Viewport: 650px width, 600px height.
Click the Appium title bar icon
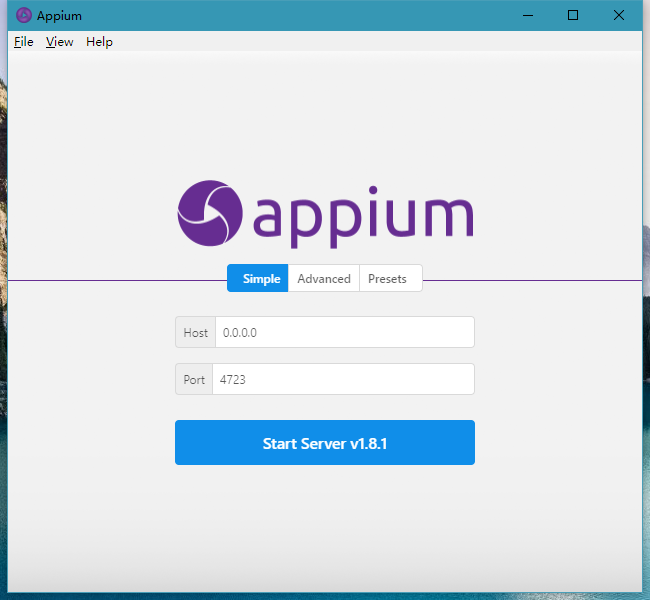pyautogui.click(x=24, y=15)
